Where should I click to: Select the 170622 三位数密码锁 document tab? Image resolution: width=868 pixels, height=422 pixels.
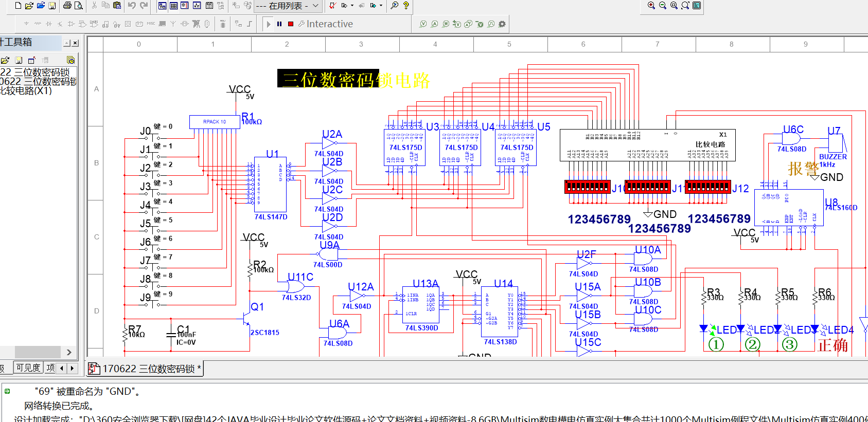pyautogui.click(x=146, y=369)
